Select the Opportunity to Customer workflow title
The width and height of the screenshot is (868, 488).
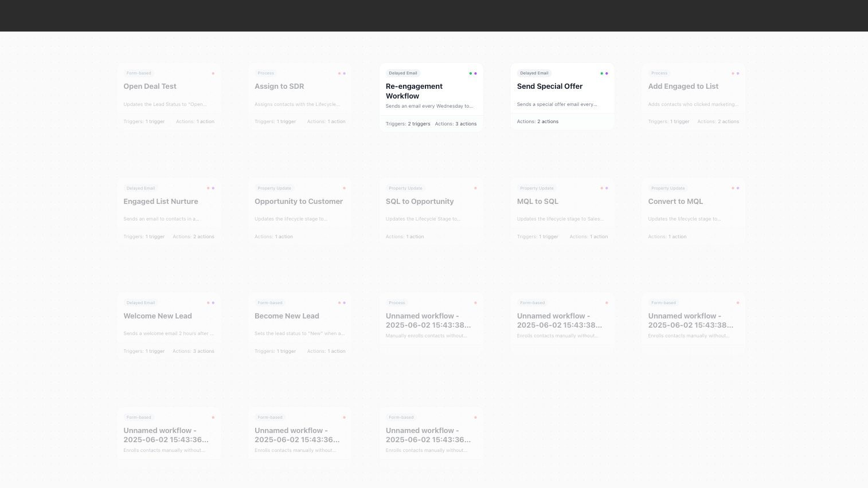298,201
